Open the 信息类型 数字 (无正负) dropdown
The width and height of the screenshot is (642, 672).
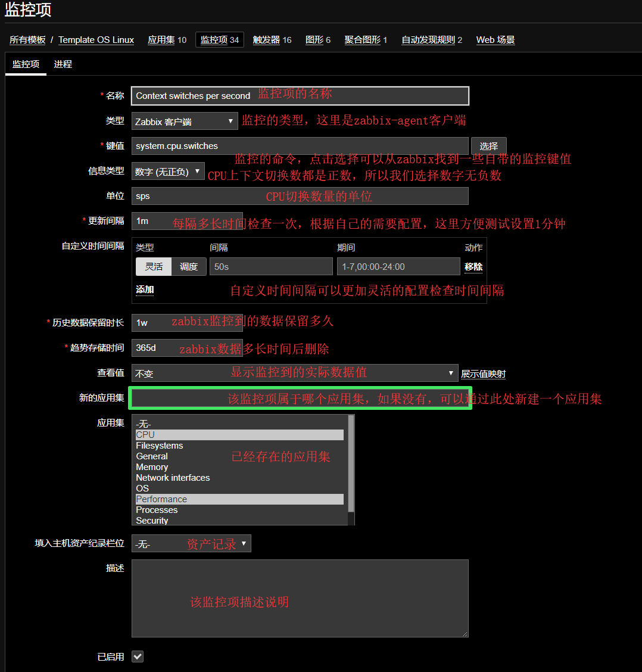169,172
